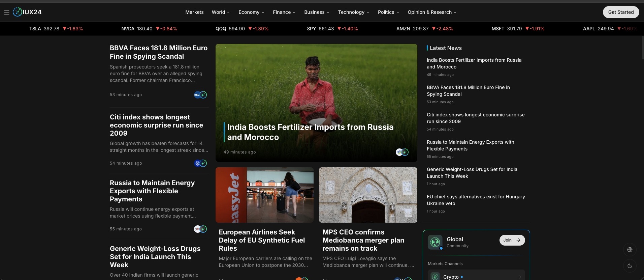The height and width of the screenshot is (280, 644).
Task: Expand the Technology dropdown menu
Action: [x=354, y=12]
